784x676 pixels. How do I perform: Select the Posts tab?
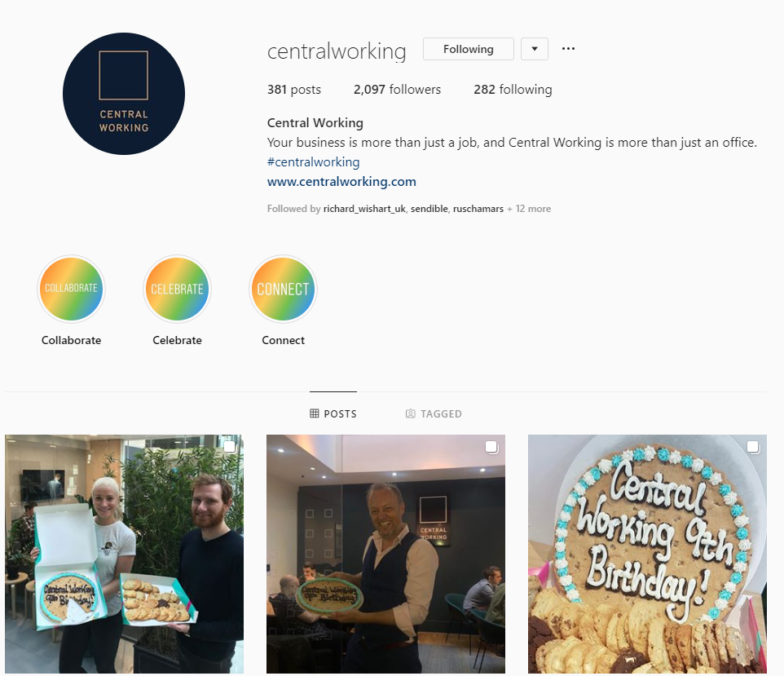[x=333, y=413]
